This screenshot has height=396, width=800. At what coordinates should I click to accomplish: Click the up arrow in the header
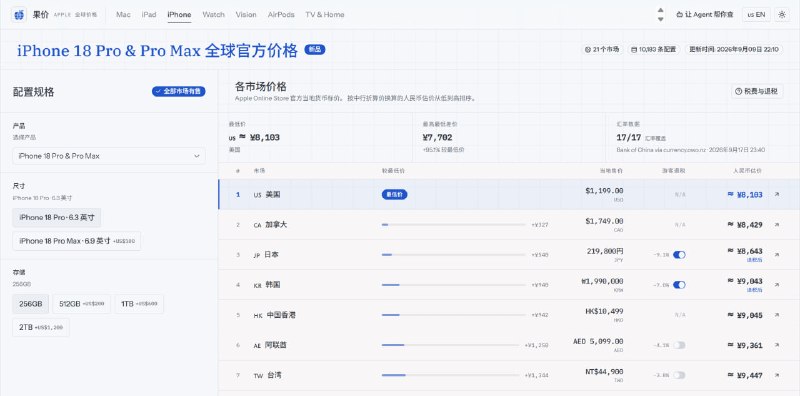pos(660,10)
